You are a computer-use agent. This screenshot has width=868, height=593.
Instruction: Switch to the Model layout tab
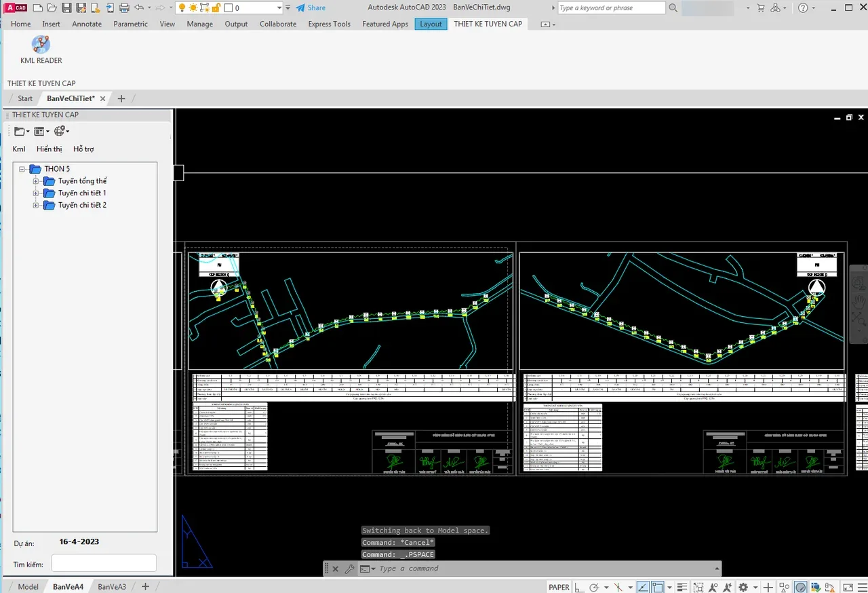point(28,586)
